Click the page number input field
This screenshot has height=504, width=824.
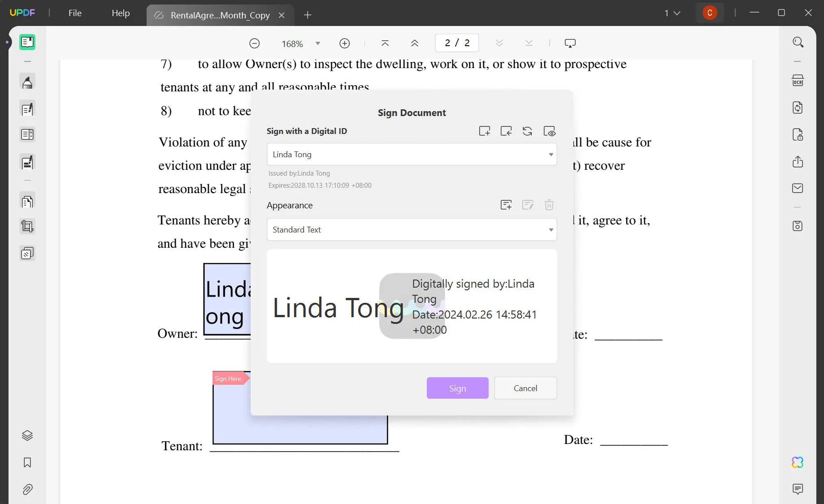coord(456,43)
